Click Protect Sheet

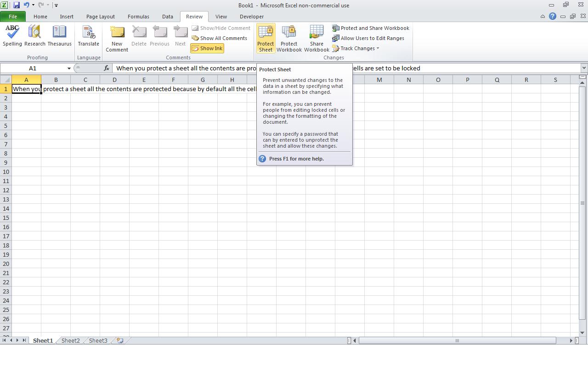[265, 38]
